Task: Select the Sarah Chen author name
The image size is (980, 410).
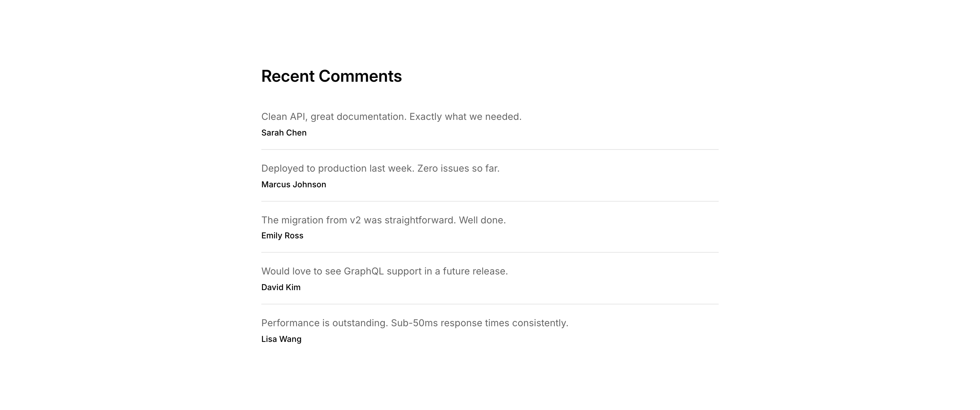Action: (284, 133)
